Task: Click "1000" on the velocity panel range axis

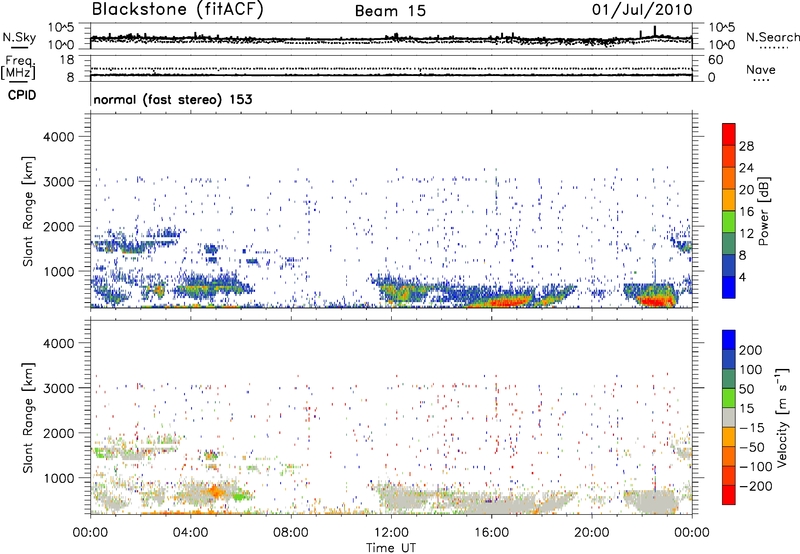Action: tap(59, 478)
